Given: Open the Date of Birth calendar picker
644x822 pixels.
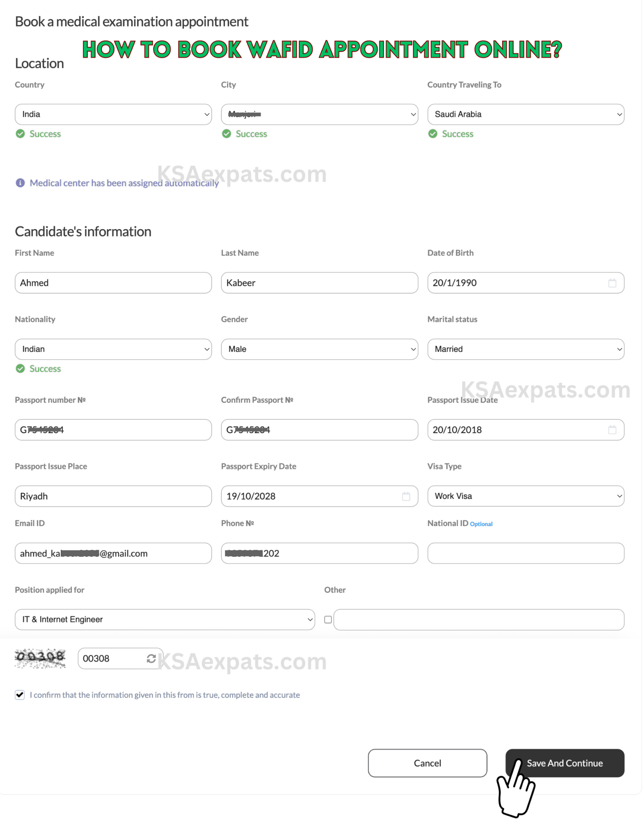Looking at the screenshot, I should pos(612,283).
